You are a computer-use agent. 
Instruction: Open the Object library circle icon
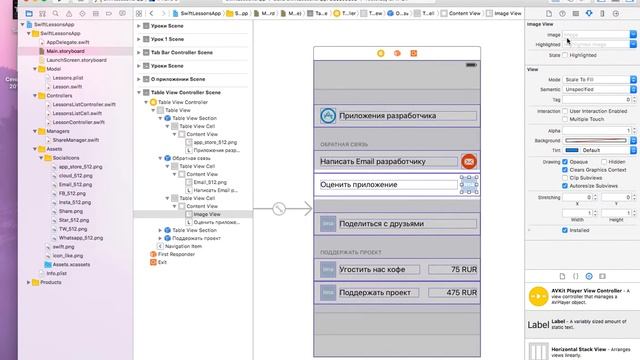589,276
